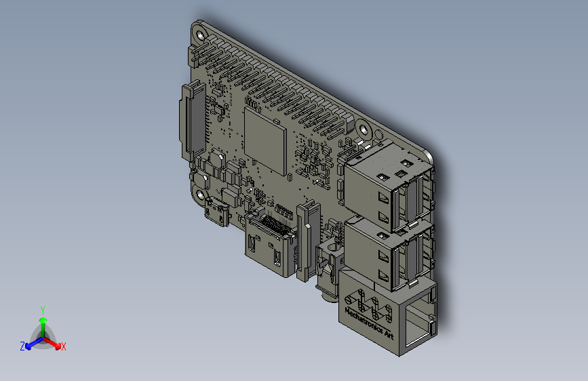Select the lower dual USB port housing
Screen dimensions: 588x381
tap(389, 254)
